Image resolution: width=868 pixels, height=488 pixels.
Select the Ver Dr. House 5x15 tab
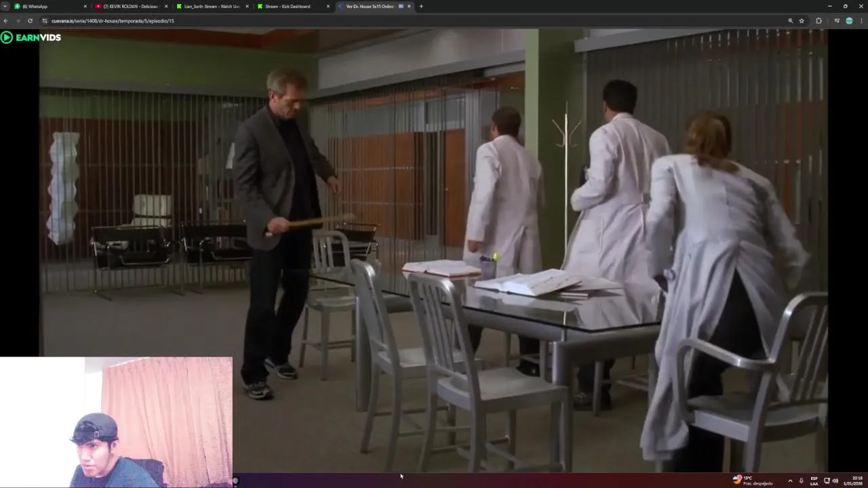(374, 6)
